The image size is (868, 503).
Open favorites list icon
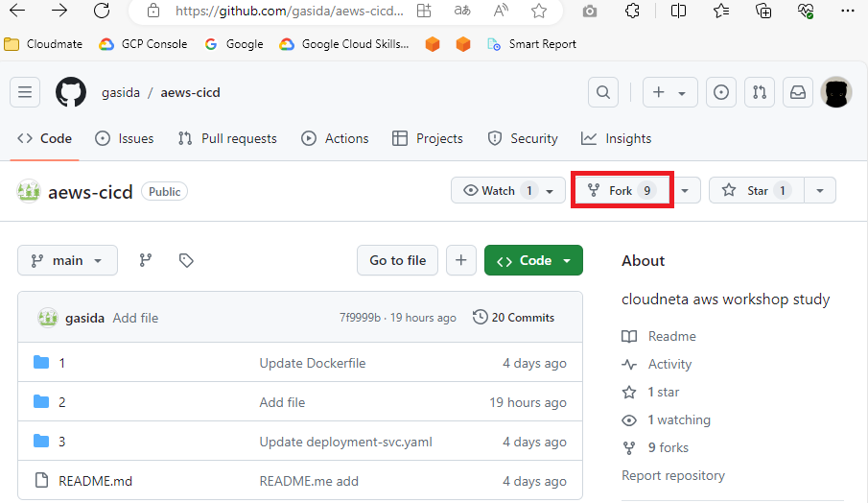(x=720, y=11)
